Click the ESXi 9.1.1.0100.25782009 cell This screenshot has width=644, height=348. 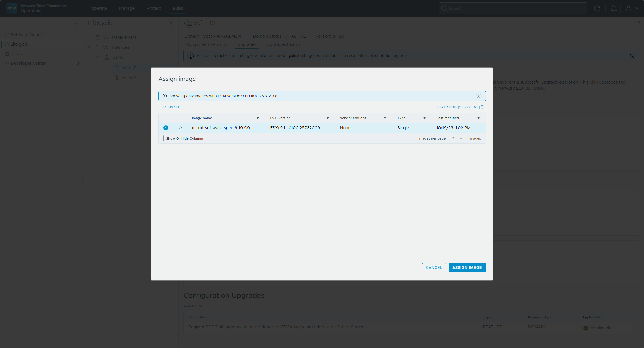(x=295, y=128)
